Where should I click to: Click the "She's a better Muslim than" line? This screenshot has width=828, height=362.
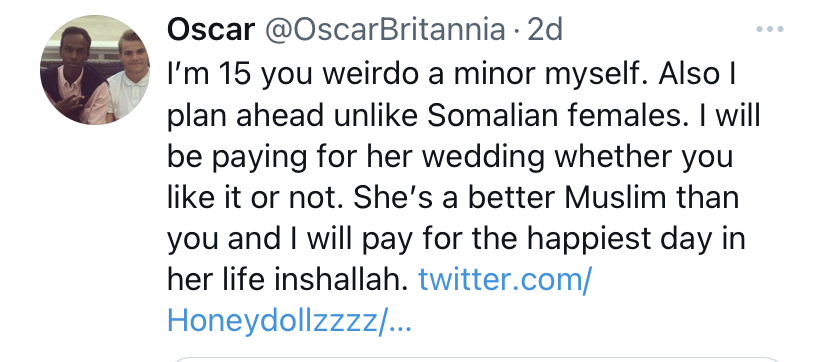[546, 197]
